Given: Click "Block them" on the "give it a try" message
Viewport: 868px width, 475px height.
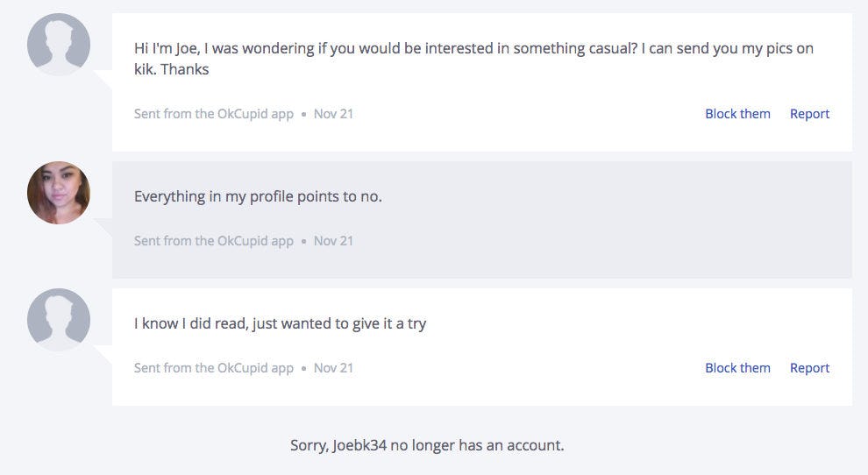Looking at the screenshot, I should [x=737, y=368].
